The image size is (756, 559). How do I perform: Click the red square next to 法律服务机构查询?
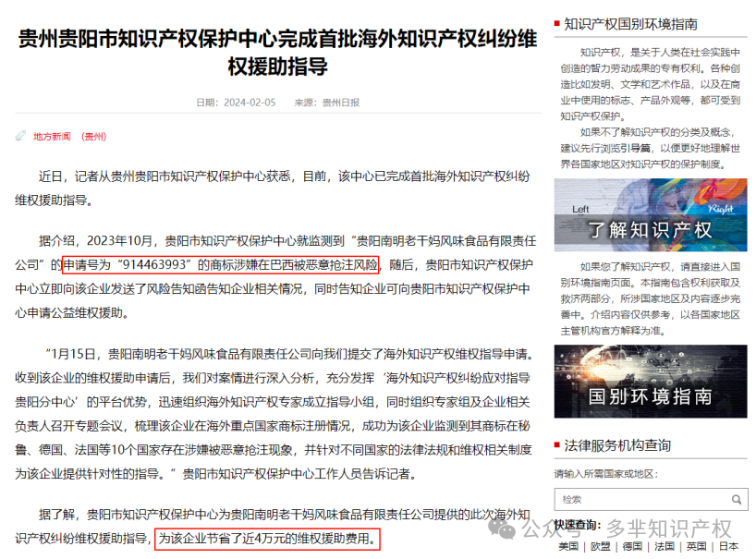click(x=557, y=444)
